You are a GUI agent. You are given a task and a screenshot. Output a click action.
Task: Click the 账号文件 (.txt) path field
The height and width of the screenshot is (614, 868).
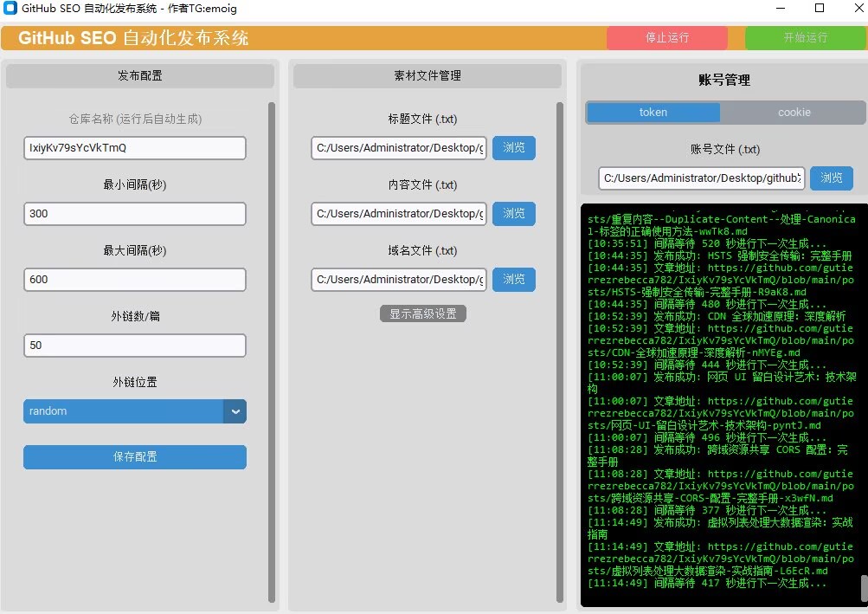[x=701, y=178]
